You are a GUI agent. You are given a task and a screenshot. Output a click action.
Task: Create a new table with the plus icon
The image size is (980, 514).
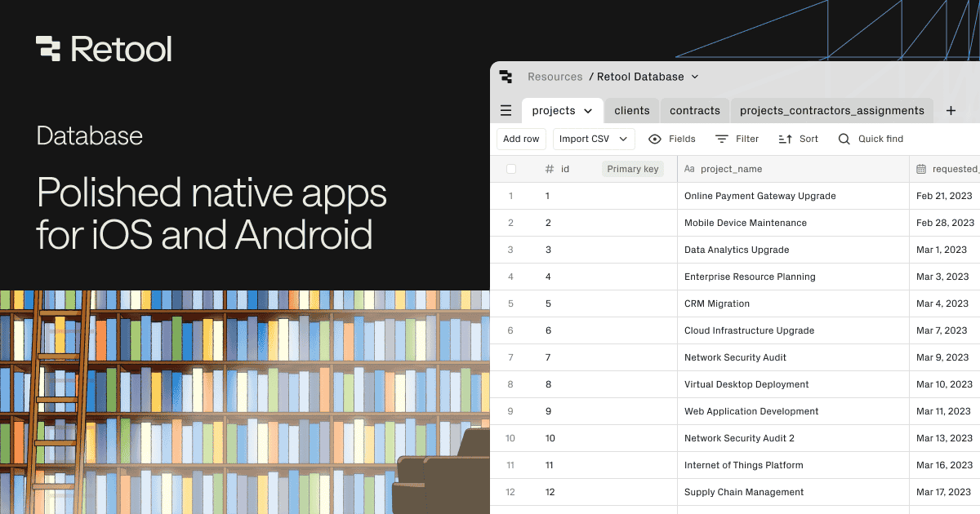tap(950, 110)
